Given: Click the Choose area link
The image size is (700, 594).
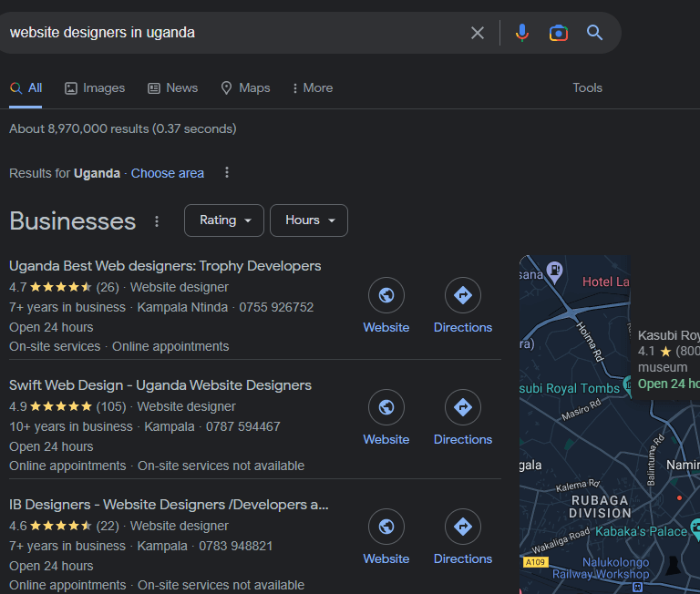Looking at the screenshot, I should pyautogui.click(x=168, y=173).
